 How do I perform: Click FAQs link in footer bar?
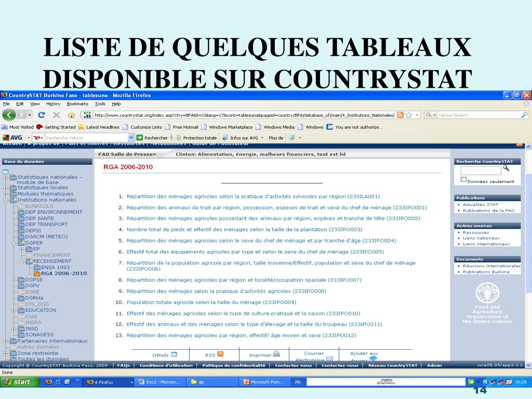(x=124, y=365)
